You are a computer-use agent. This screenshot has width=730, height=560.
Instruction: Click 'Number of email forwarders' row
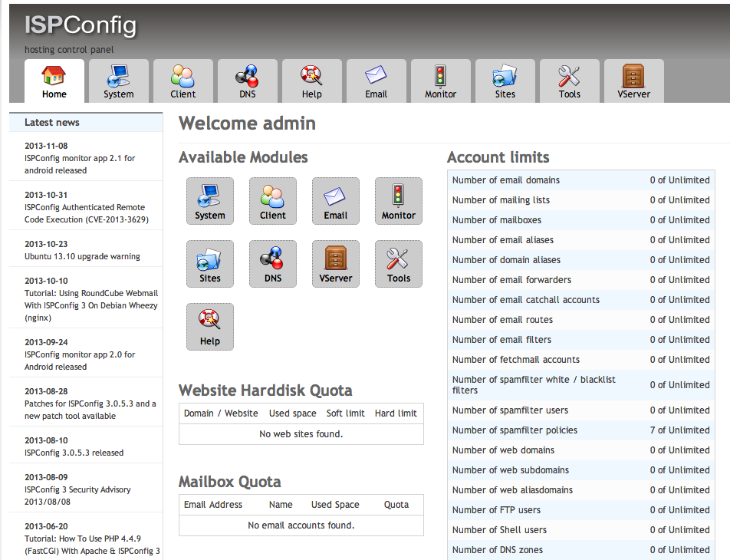581,280
